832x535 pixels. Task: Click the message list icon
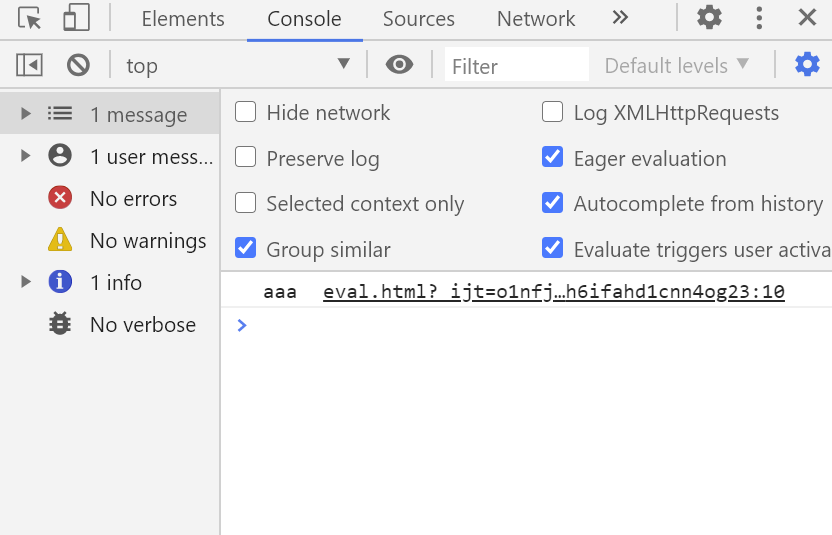[60, 113]
